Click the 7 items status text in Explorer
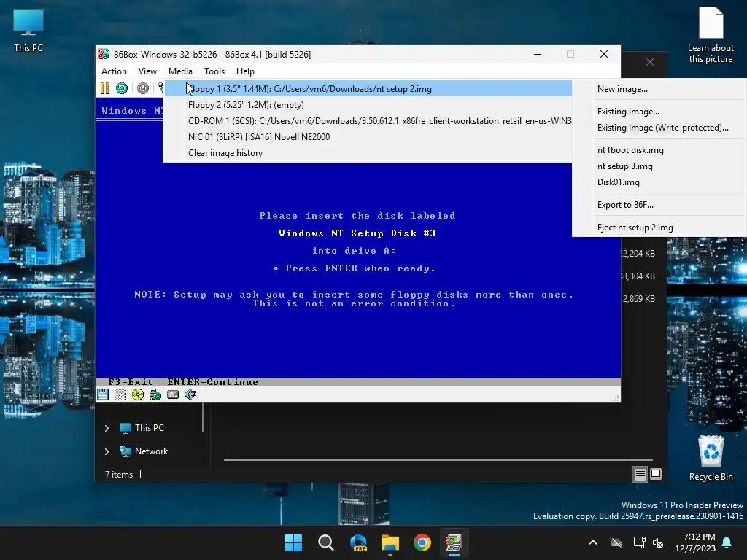The width and height of the screenshot is (747, 560). pos(119,474)
